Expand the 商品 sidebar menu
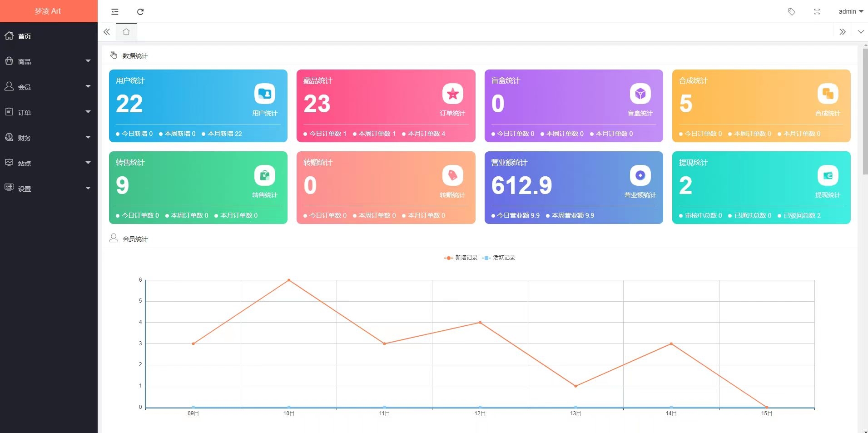The image size is (868, 433). 49,61
